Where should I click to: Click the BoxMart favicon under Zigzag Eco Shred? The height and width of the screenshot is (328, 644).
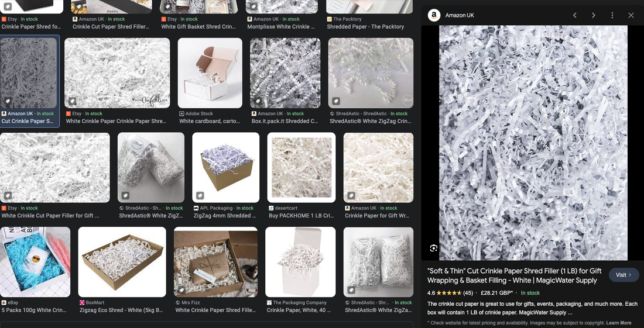[x=82, y=303]
